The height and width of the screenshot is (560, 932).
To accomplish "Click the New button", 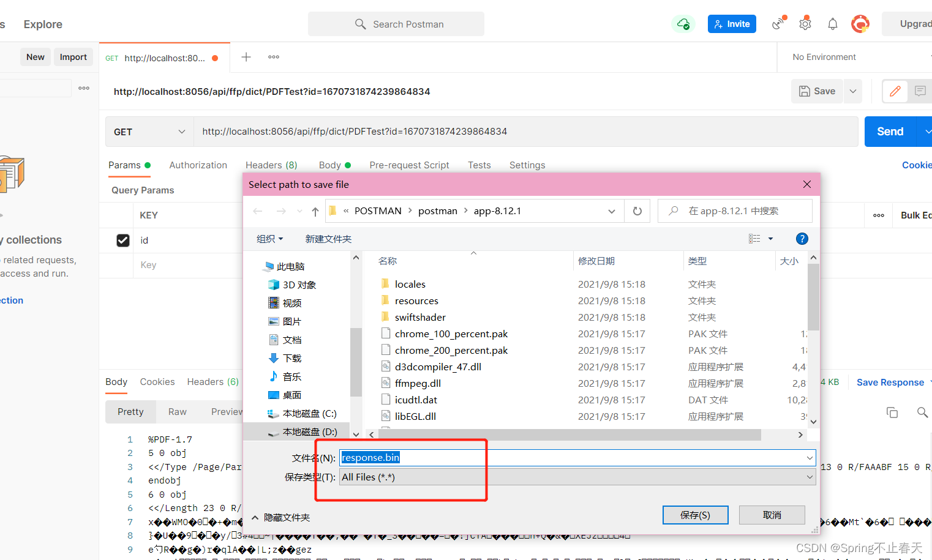I will (x=36, y=57).
